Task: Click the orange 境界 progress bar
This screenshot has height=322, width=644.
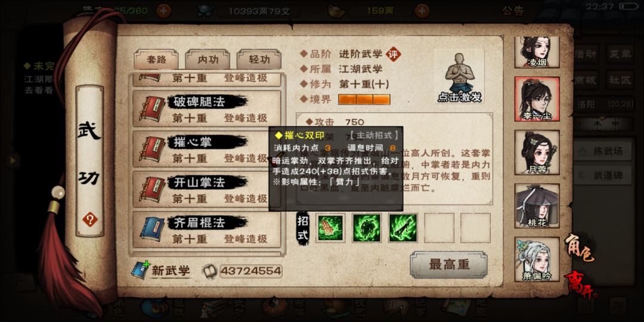Action: click(364, 100)
